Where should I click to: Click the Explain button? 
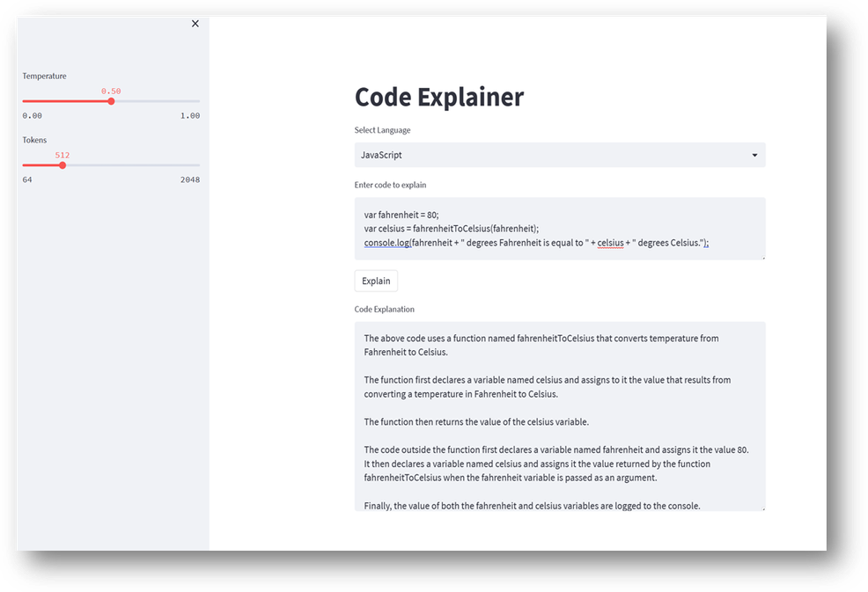pyautogui.click(x=376, y=281)
